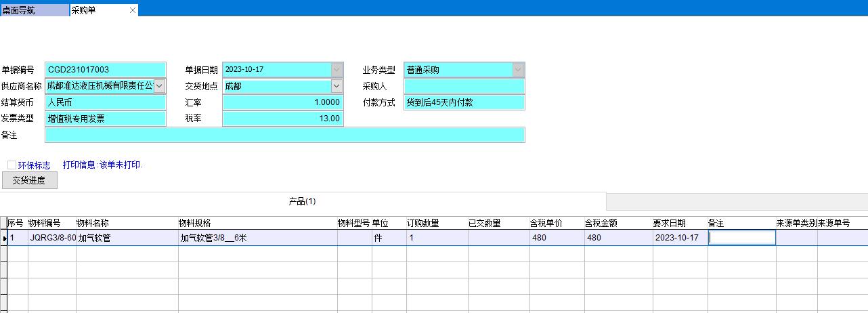Open the 交货地点 dropdown list

(x=337, y=86)
